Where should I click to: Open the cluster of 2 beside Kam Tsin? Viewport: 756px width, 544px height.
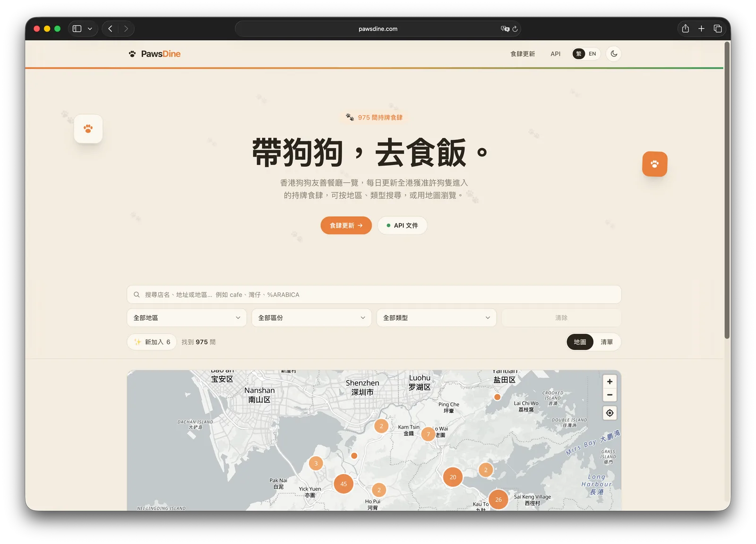(x=381, y=426)
